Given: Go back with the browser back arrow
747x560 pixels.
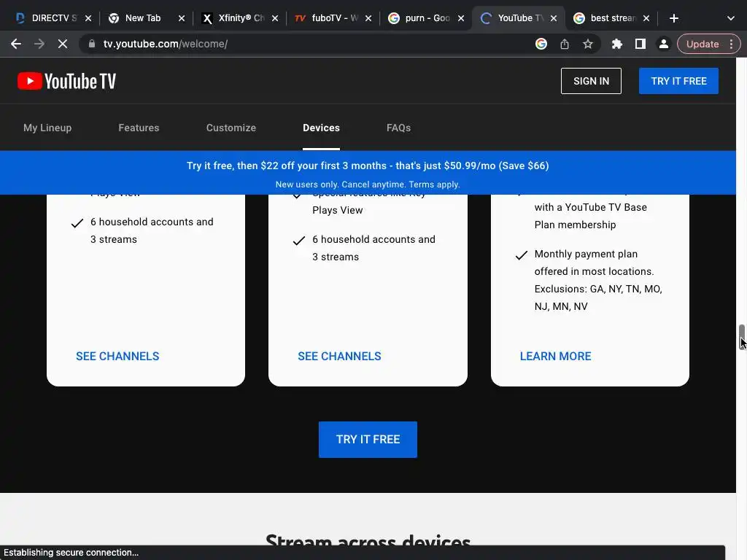Looking at the screenshot, I should [16, 44].
